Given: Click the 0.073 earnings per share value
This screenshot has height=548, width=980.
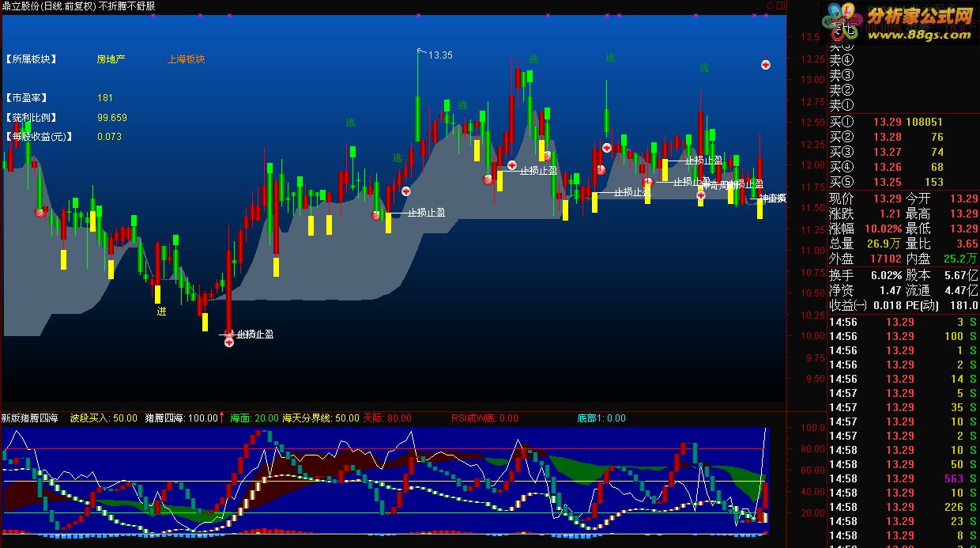Looking at the screenshot, I should (109, 137).
